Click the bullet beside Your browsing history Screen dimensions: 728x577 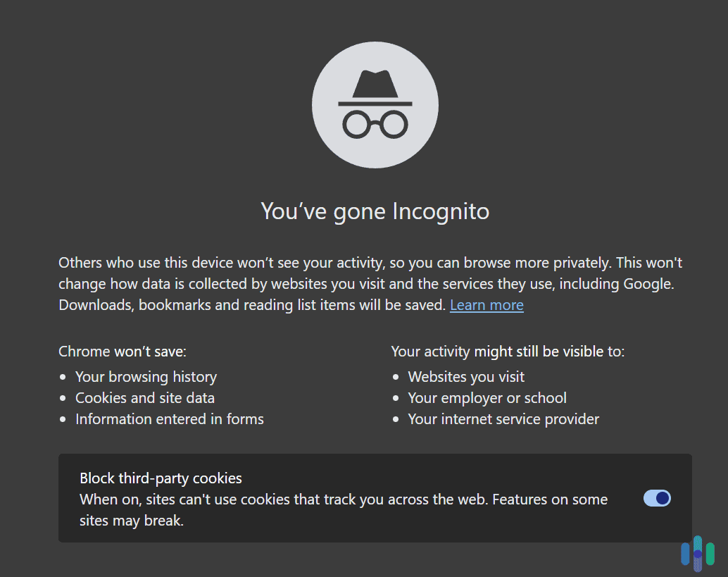click(x=64, y=377)
